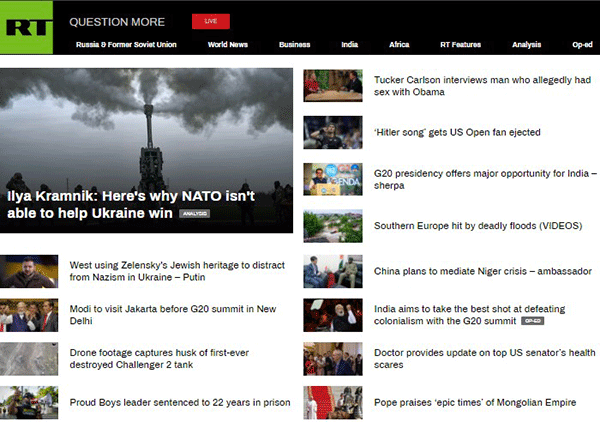Click the artillery smoke hero image
Viewport: 600px width, 422px height.
[147, 150]
